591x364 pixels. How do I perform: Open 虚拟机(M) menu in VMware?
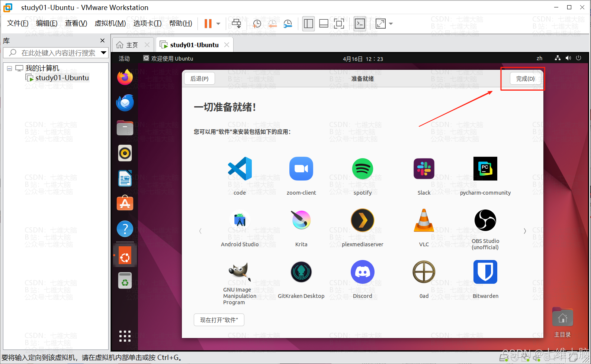(110, 23)
